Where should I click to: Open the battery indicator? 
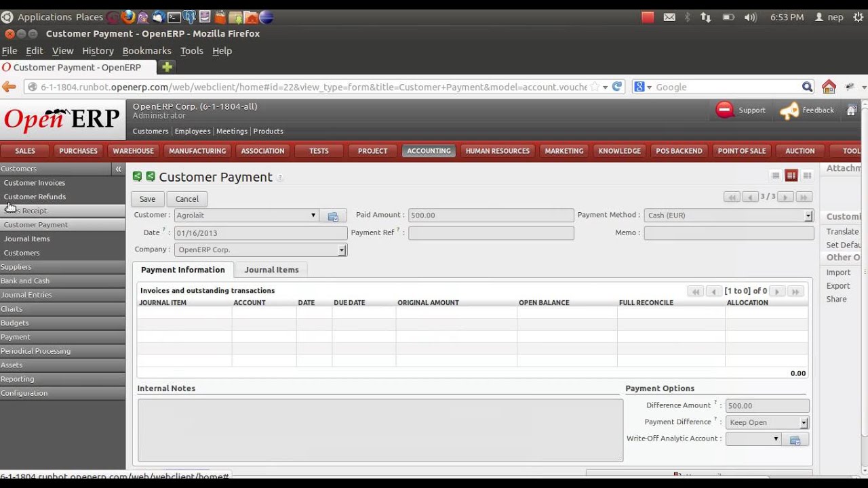[728, 17]
